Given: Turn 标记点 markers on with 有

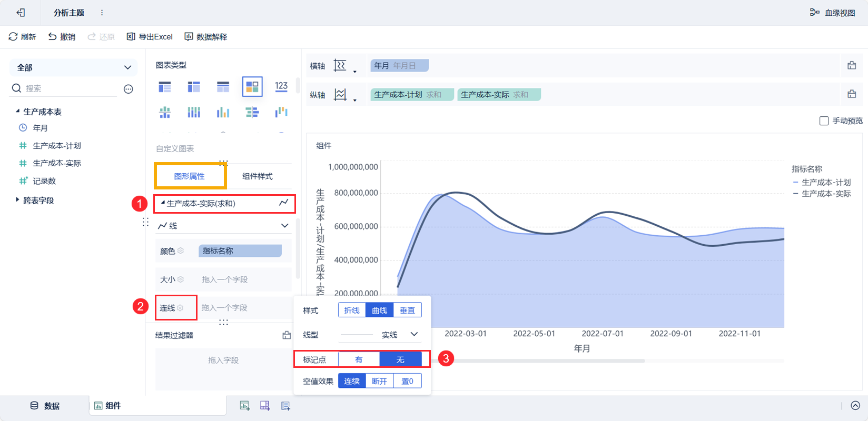Looking at the screenshot, I should click(x=359, y=359).
